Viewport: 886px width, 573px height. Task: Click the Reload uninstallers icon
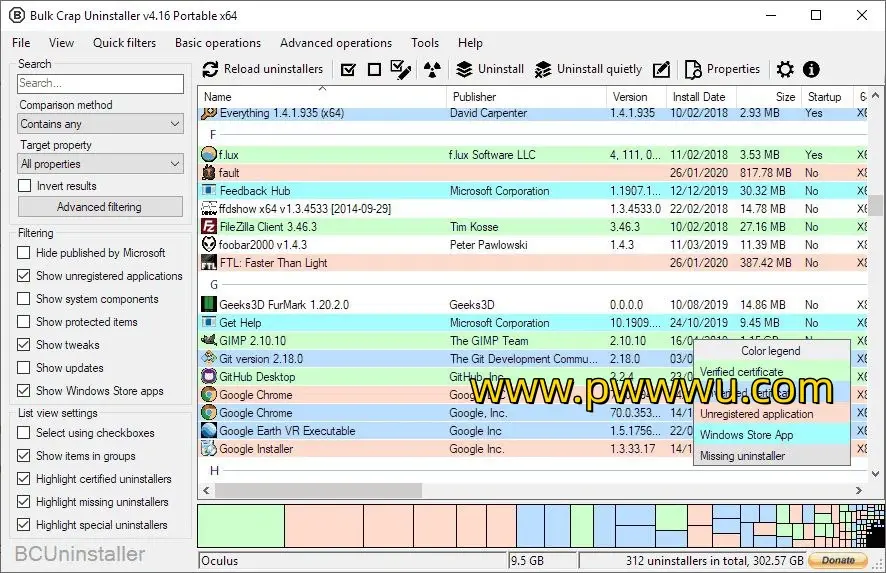point(210,69)
